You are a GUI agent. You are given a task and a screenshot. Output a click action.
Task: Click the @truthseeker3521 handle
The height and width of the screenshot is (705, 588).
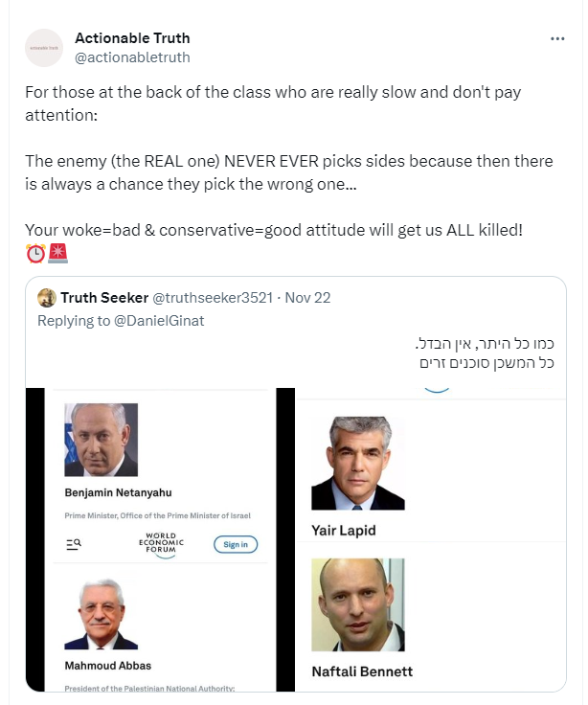tap(213, 298)
